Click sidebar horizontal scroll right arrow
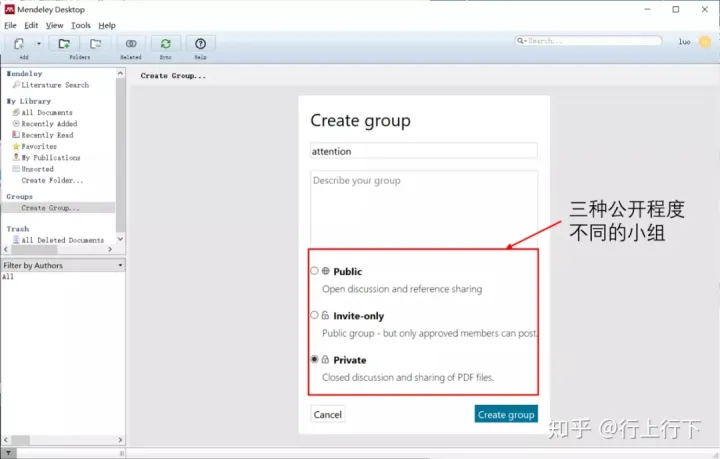The height and width of the screenshot is (459, 720). tap(110, 249)
